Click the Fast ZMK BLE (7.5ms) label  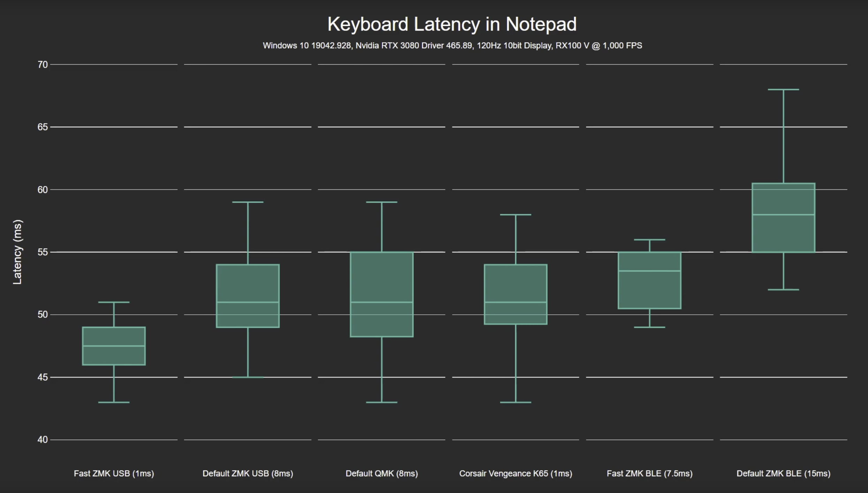point(649,473)
